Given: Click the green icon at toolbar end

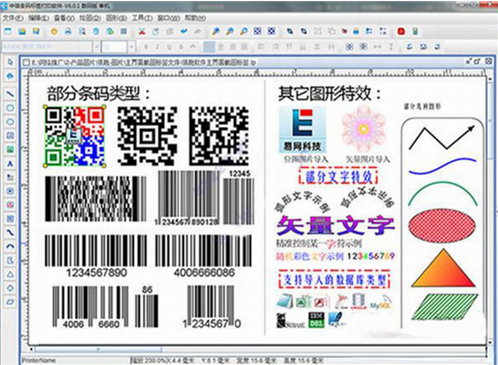Looking at the screenshot, I should point(415,31).
